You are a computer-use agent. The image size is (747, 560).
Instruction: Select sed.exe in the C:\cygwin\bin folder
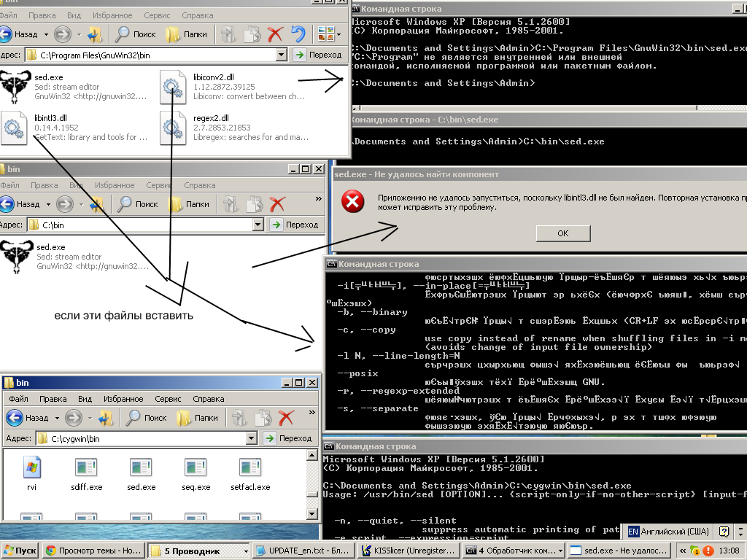point(141,473)
